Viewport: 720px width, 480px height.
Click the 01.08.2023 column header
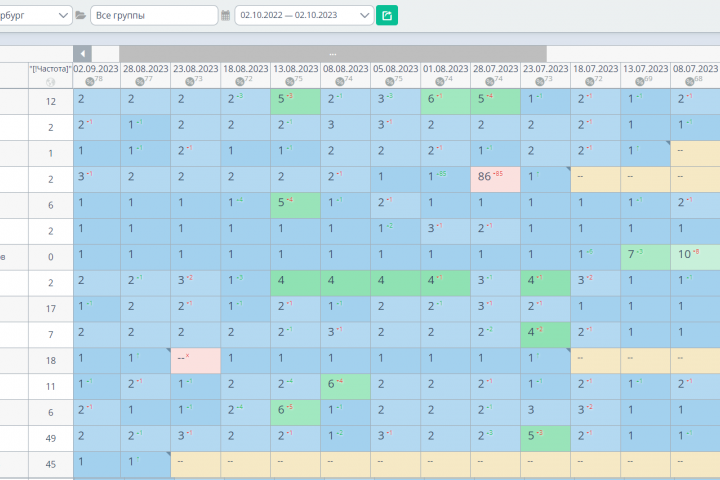pos(445,69)
